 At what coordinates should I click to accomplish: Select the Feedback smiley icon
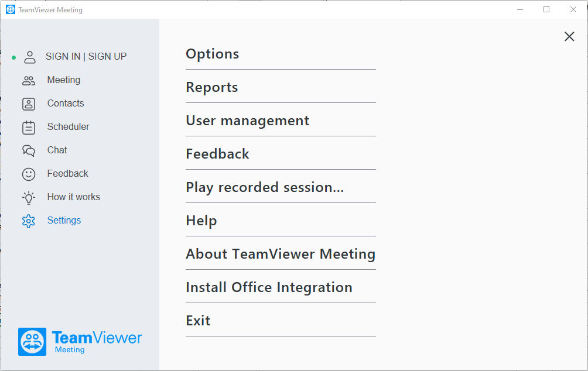coord(29,174)
